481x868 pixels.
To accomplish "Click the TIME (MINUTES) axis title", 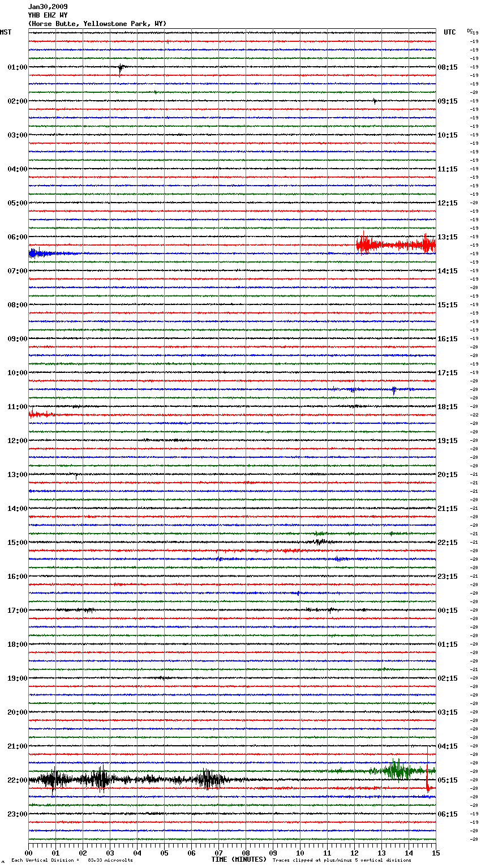I will (x=239, y=860).
